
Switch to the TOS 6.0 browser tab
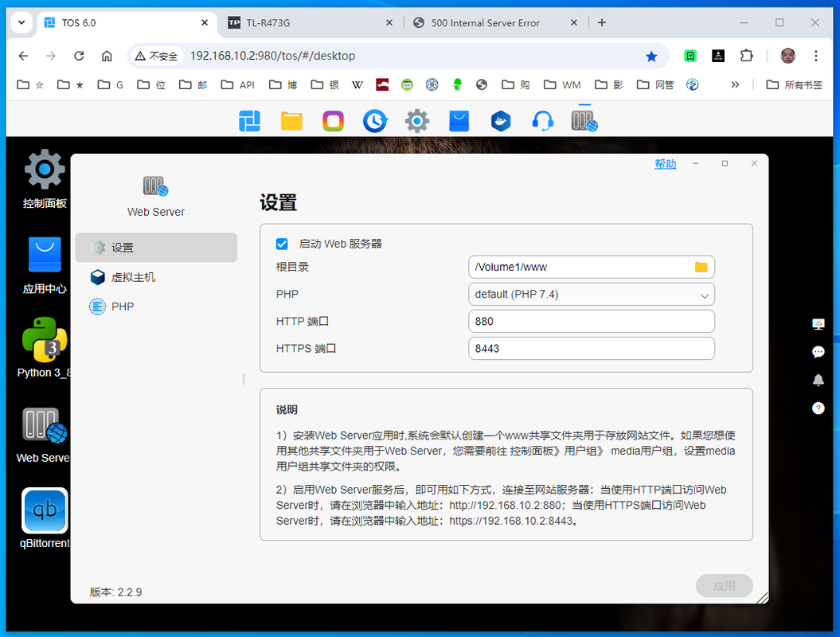tap(126, 22)
